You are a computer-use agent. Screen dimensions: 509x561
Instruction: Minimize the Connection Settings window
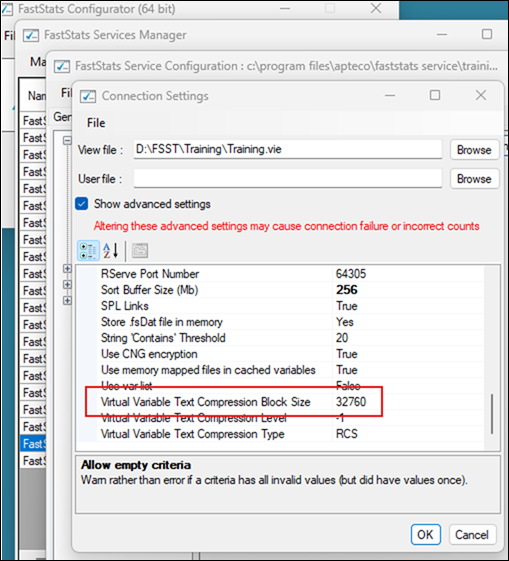pos(390,95)
